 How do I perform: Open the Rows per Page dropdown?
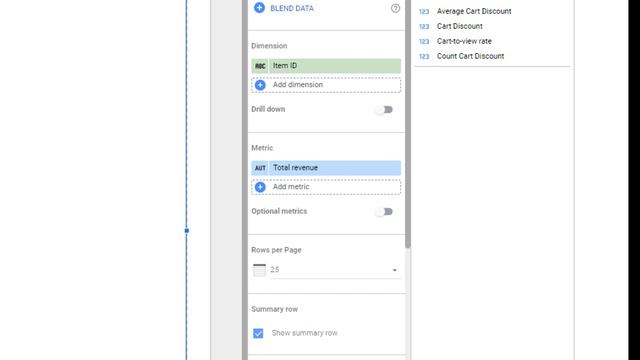point(334,270)
